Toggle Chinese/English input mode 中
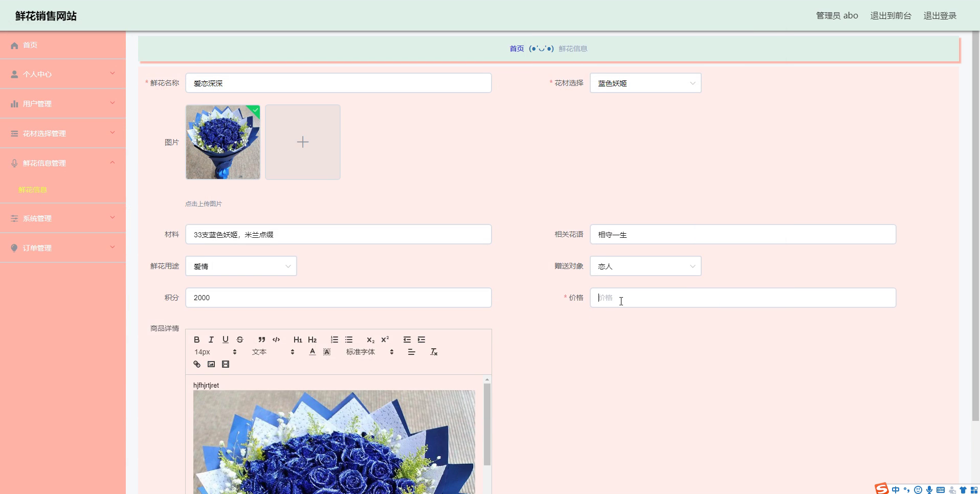The width and height of the screenshot is (980, 494). point(895,490)
